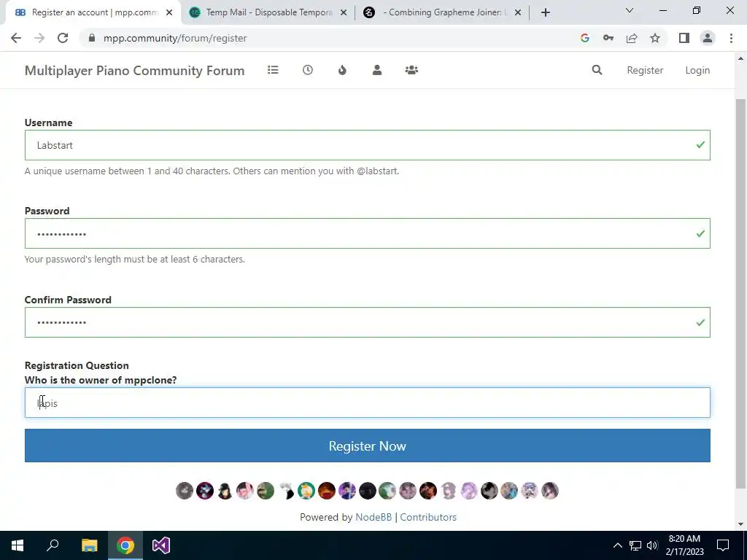Click the page vertical scrollbar thumb
Viewport: 747px width, 560px height.
740,293
